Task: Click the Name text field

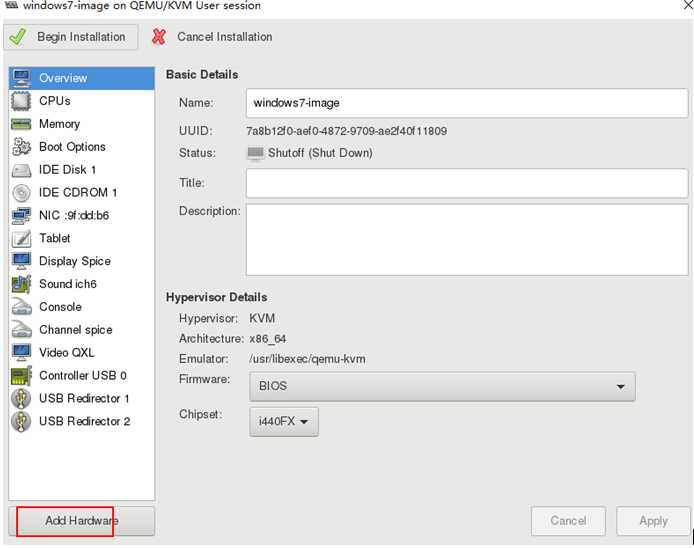Action: (466, 103)
